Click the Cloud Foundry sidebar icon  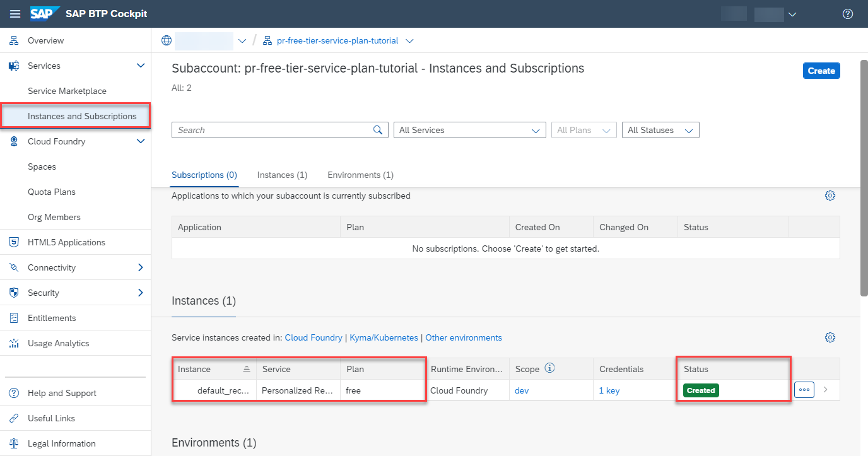(x=14, y=141)
